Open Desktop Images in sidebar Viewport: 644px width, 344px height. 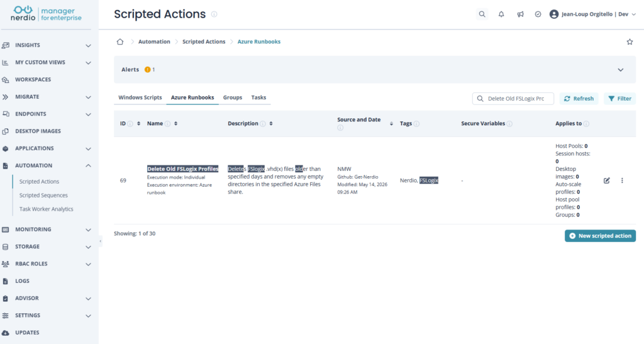click(38, 131)
